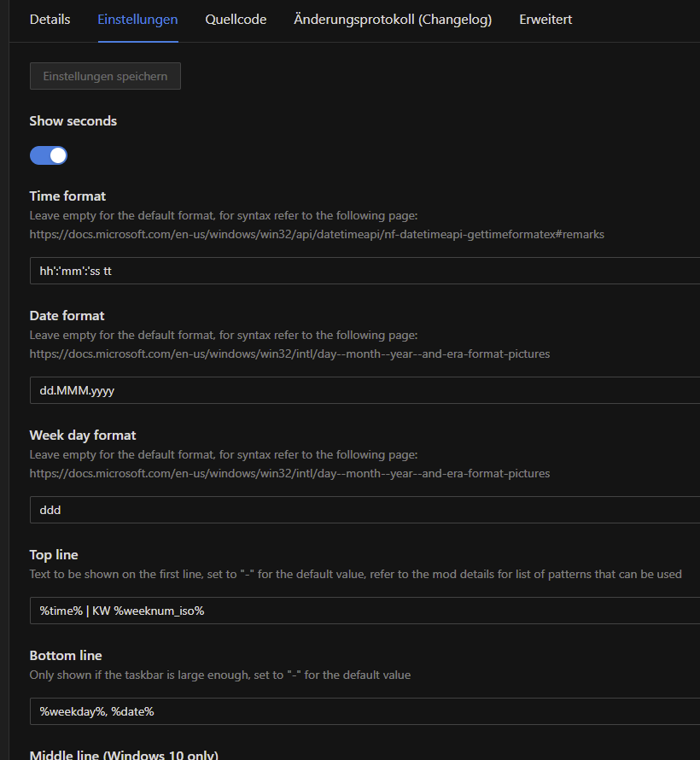
Task: Toggle the Show seconds switch
Action: click(x=49, y=155)
